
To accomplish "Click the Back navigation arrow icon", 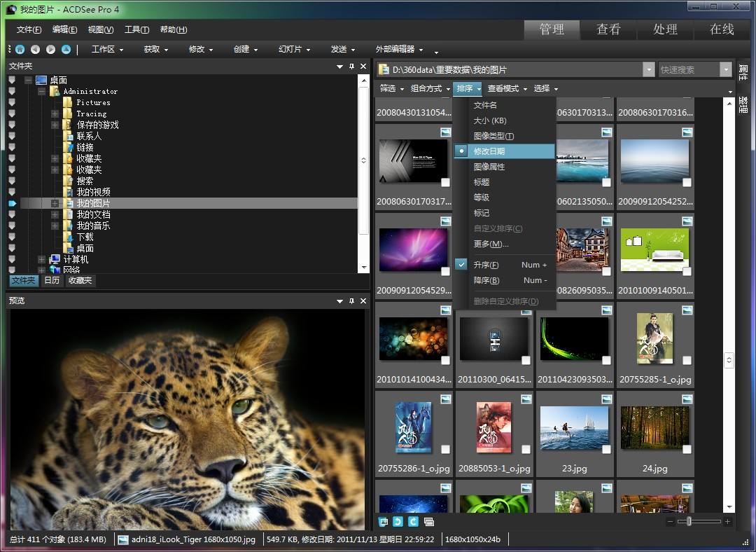I will click(35, 49).
